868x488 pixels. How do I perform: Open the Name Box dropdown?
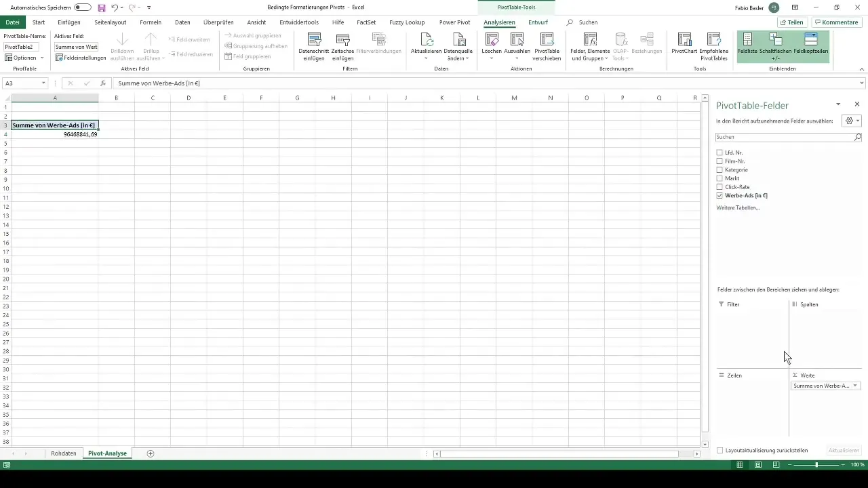click(43, 83)
